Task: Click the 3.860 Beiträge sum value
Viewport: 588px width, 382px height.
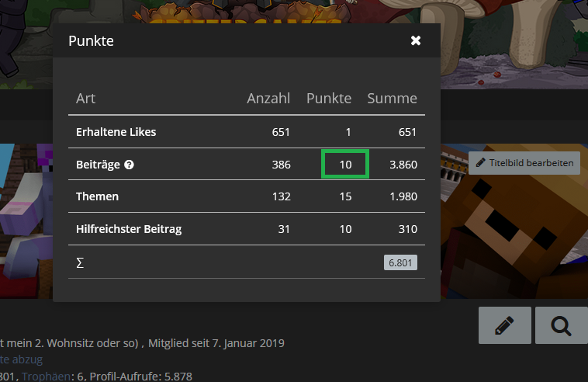Action: click(403, 165)
